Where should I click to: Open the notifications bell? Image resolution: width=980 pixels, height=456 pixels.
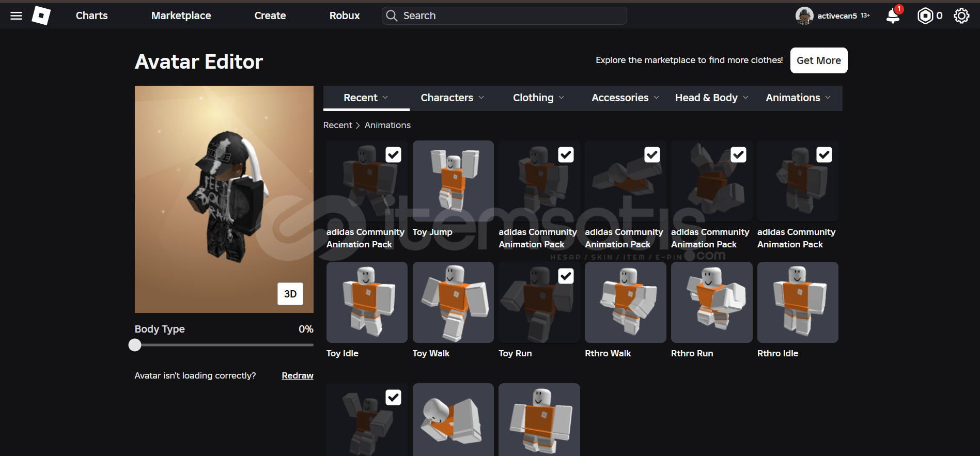(x=893, y=15)
